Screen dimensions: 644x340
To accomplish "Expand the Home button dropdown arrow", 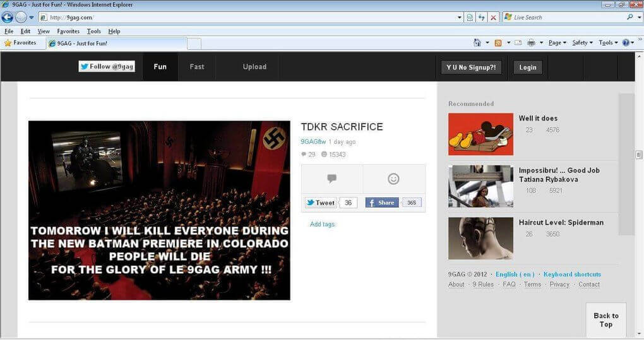I will point(487,43).
